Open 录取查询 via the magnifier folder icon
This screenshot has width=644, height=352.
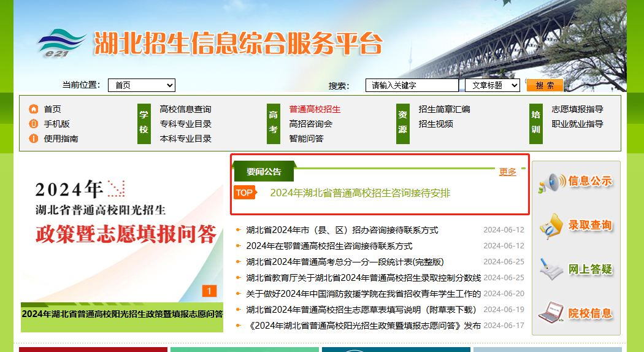(551, 226)
